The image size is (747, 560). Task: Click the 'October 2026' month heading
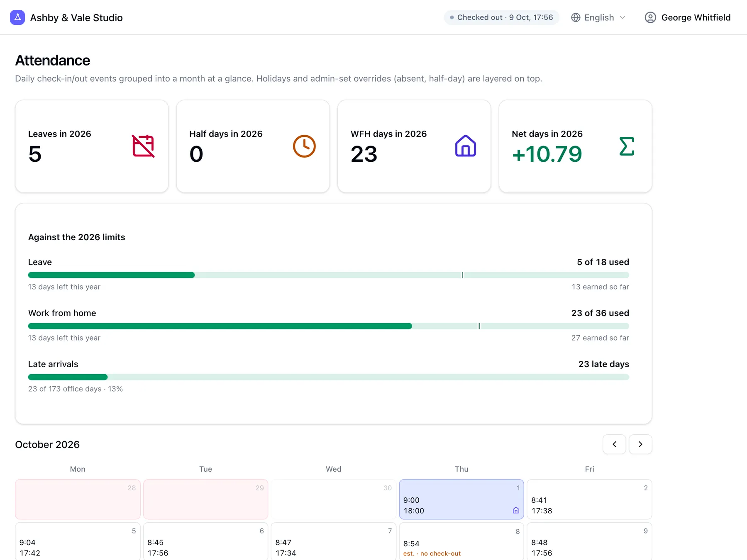pos(47,444)
